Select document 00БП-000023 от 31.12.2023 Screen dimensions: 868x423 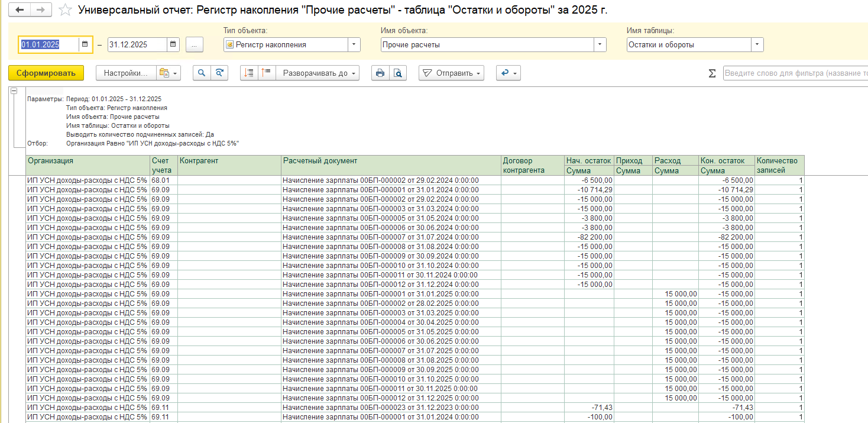coord(391,408)
